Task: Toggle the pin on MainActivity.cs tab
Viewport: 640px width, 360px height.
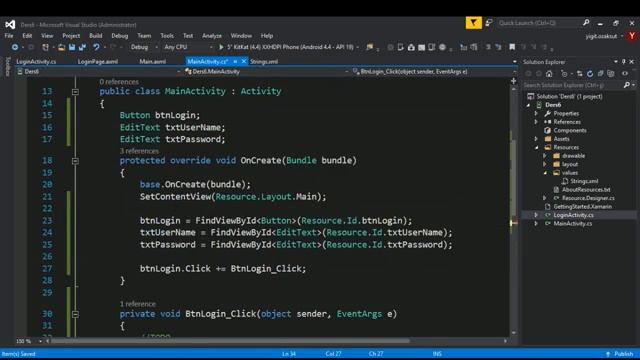Action: point(235,61)
